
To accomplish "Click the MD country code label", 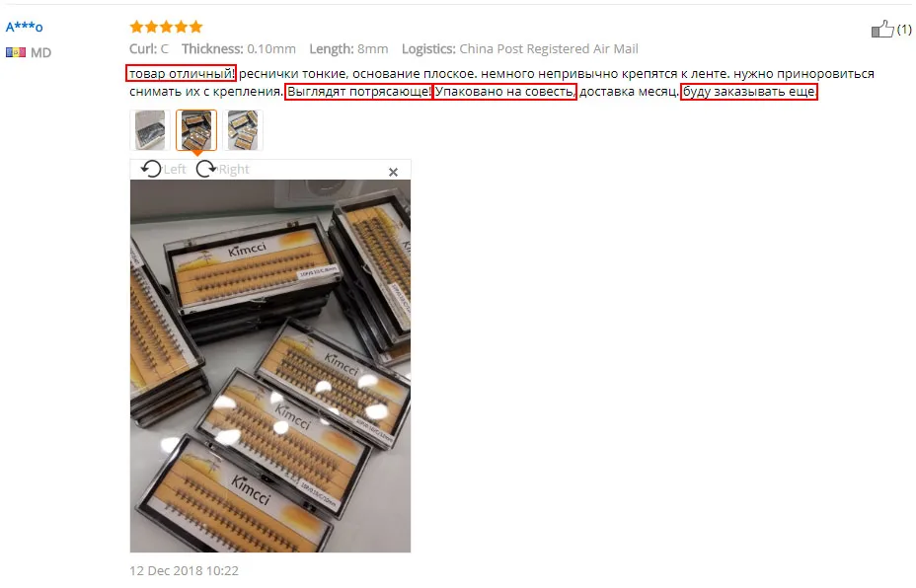I will pyautogui.click(x=40, y=53).
